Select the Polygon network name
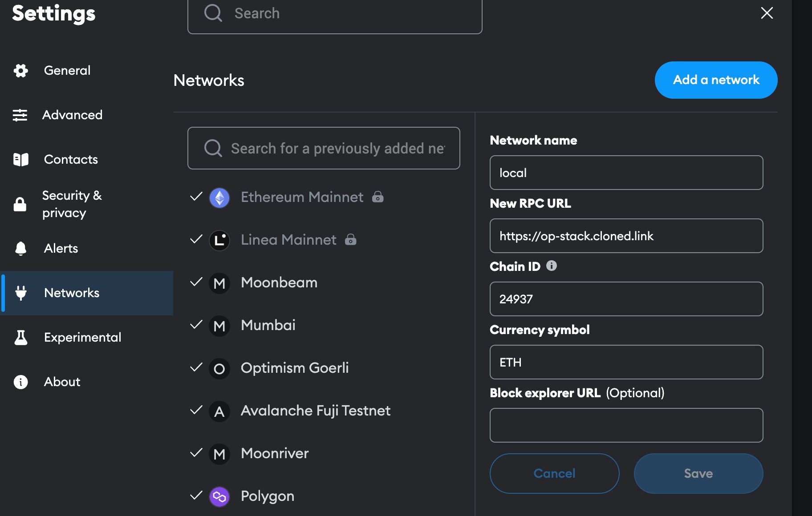 268,496
